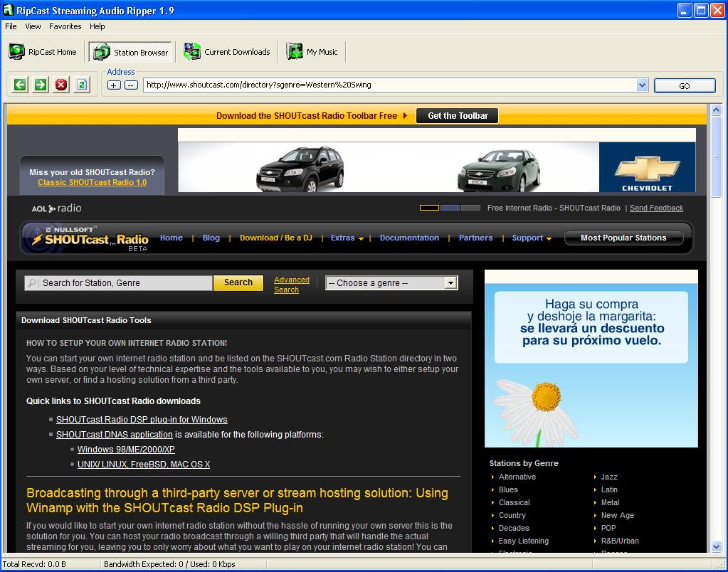Open the R&B/Urban genre link
Image resolution: width=728 pixels, height=572 pixels.
pos(620,541)
